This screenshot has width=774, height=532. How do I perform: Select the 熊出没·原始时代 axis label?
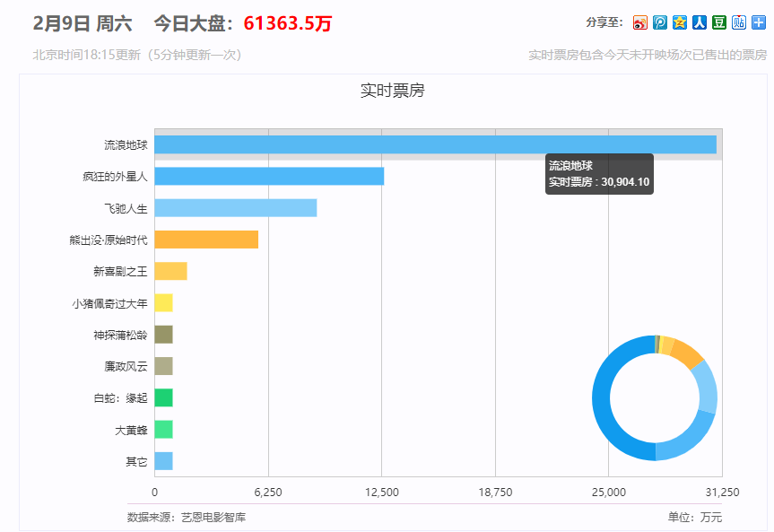(109, 240)
